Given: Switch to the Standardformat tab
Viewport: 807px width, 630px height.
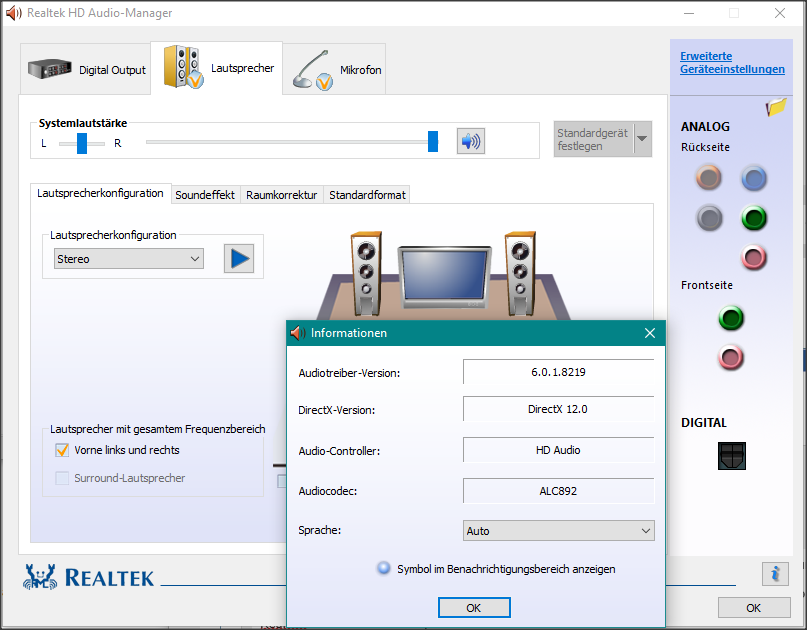Looking at the screenshot, I should coord(367,195).
